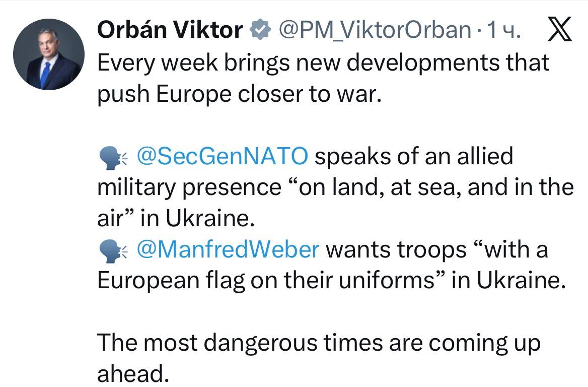Click the words "military presence"

188,188
